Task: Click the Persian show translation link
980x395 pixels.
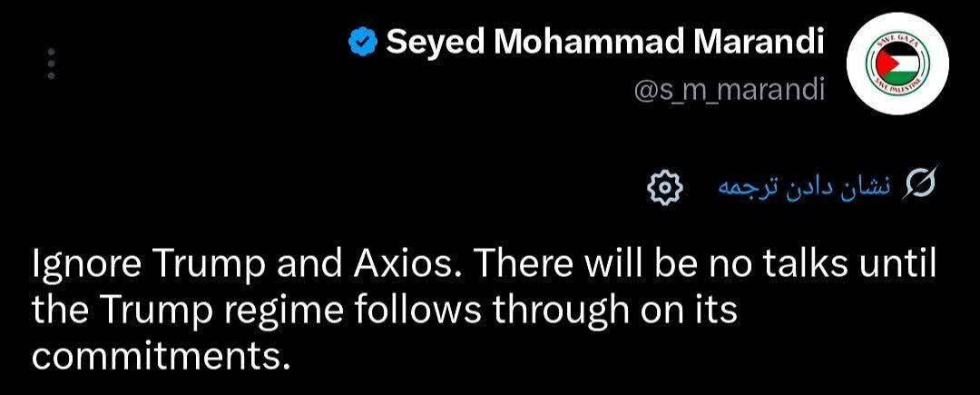Action: click(x=806, y=186)
